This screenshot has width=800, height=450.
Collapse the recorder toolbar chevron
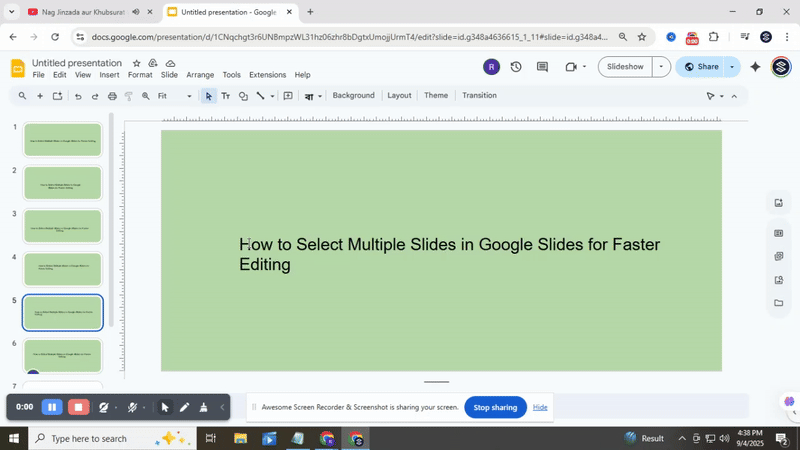point(222,407)
